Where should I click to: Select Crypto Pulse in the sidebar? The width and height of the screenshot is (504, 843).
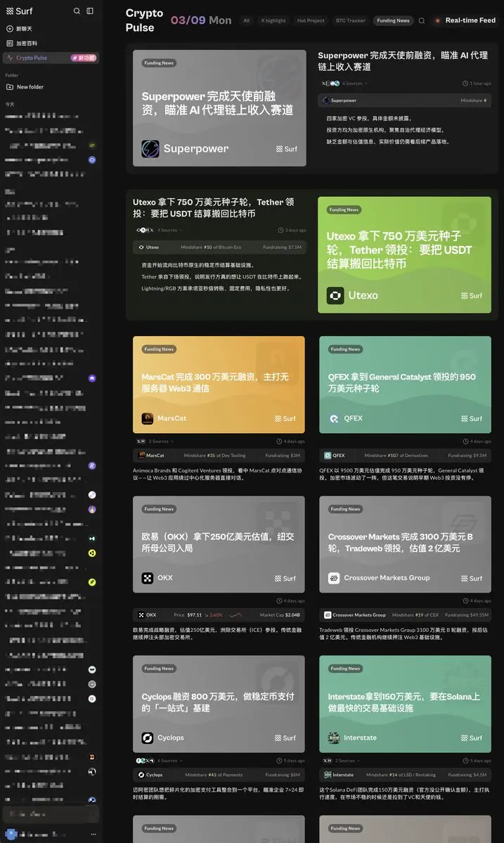(51, 58)
